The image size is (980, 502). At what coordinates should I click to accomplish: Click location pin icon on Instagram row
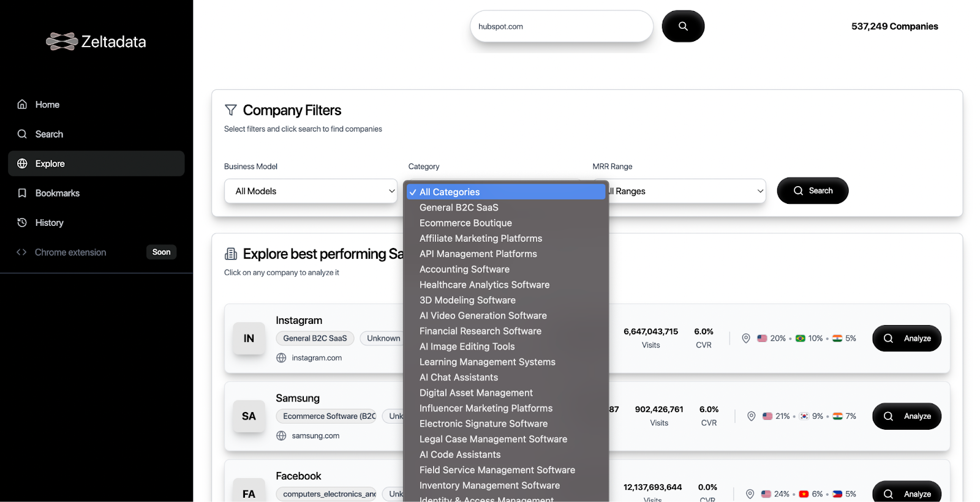tap(746, 338)
